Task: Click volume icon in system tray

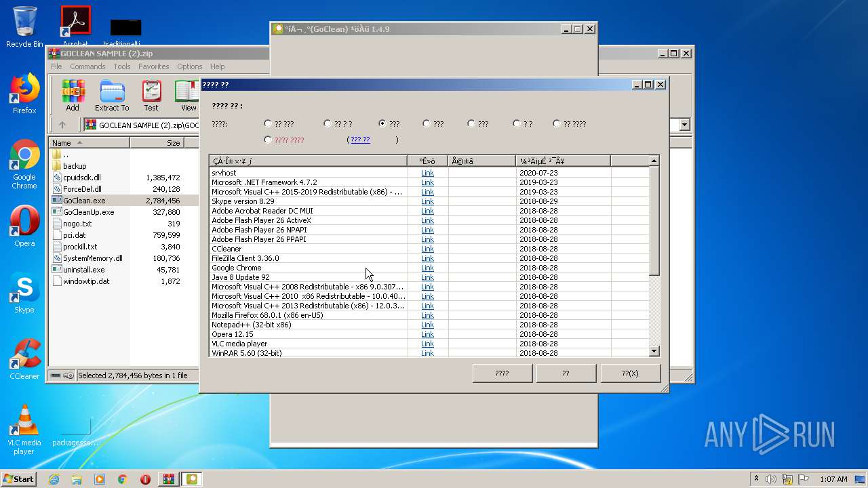Action: point(771,479)
